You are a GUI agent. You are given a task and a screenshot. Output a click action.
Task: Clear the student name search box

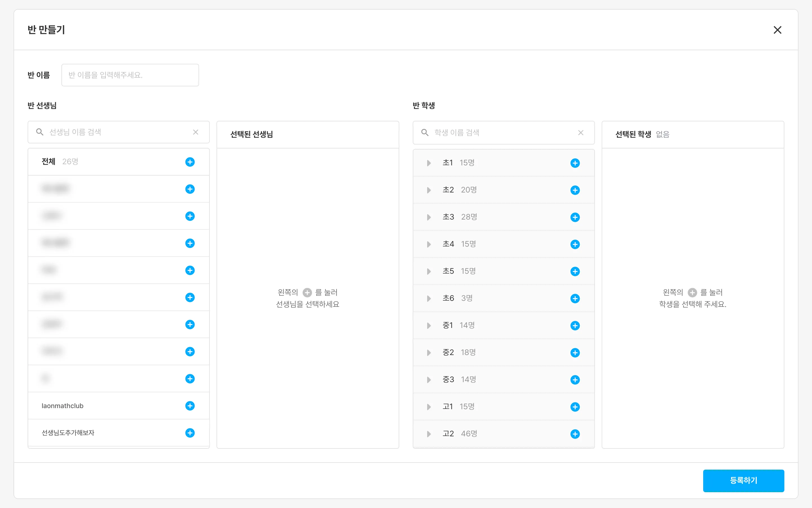[581, 133]
